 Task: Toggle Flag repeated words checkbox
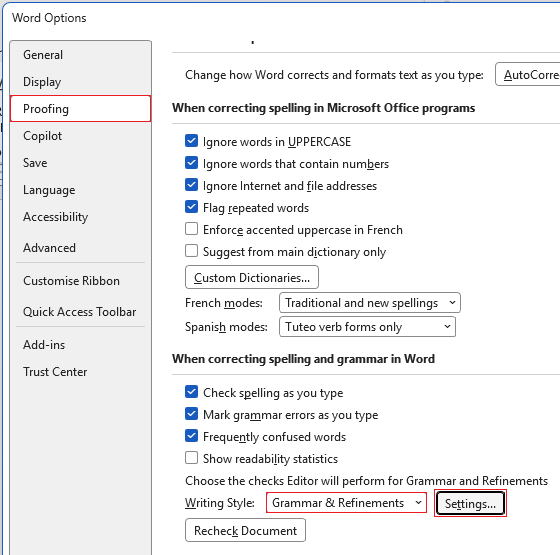click(x=191, y=207)
